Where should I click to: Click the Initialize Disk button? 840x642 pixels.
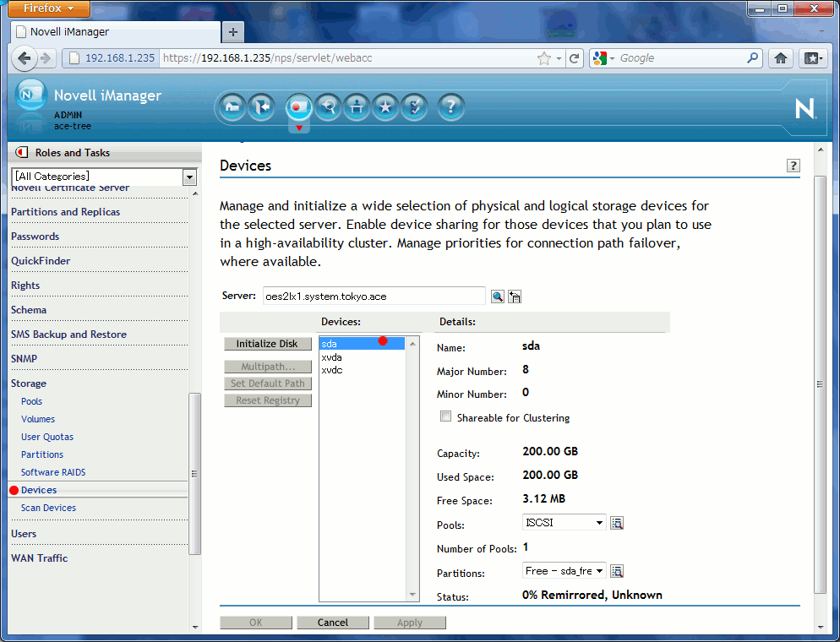coord(267,344)
